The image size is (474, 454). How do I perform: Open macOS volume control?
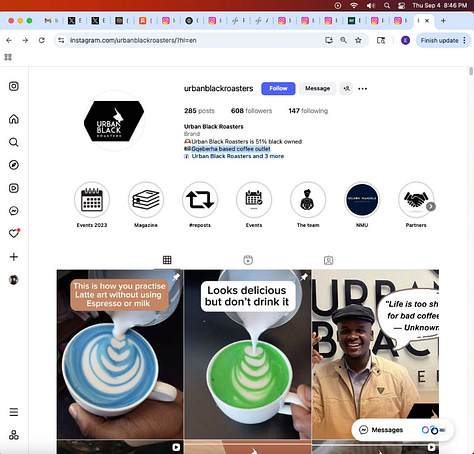pos(370,5)
